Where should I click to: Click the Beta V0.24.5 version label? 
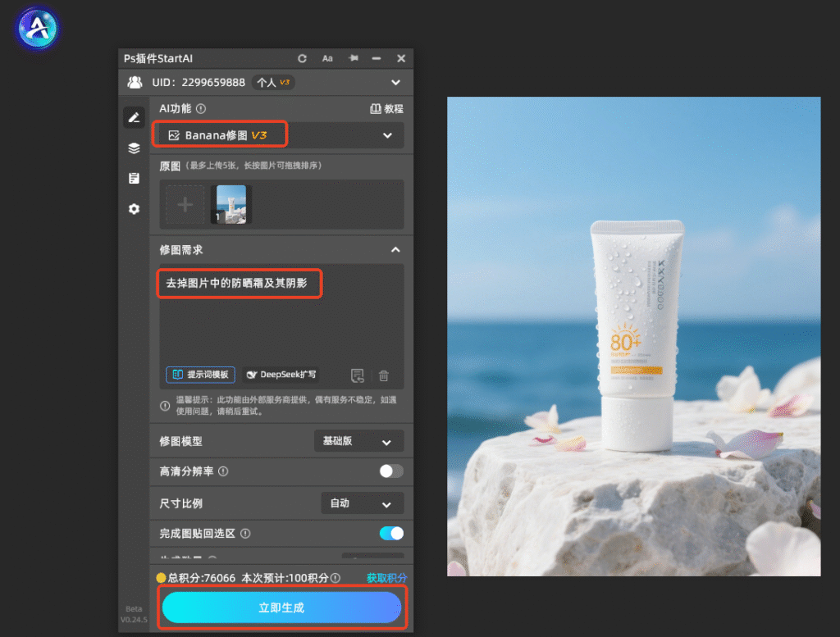134,615
